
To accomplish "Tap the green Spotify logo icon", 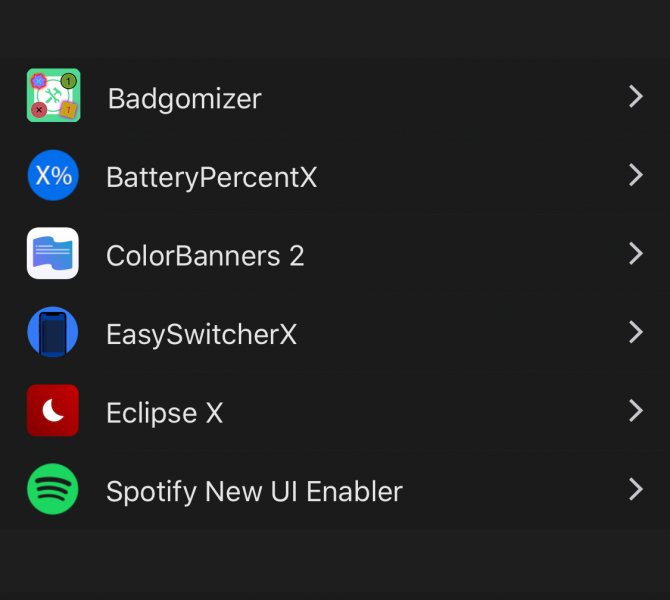I will [53, 490].
